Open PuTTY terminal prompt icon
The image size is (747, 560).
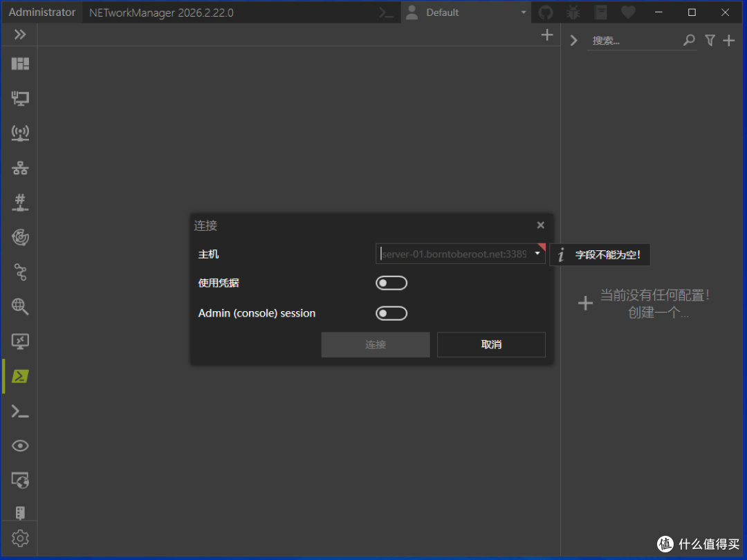click(x=20, y=411)
